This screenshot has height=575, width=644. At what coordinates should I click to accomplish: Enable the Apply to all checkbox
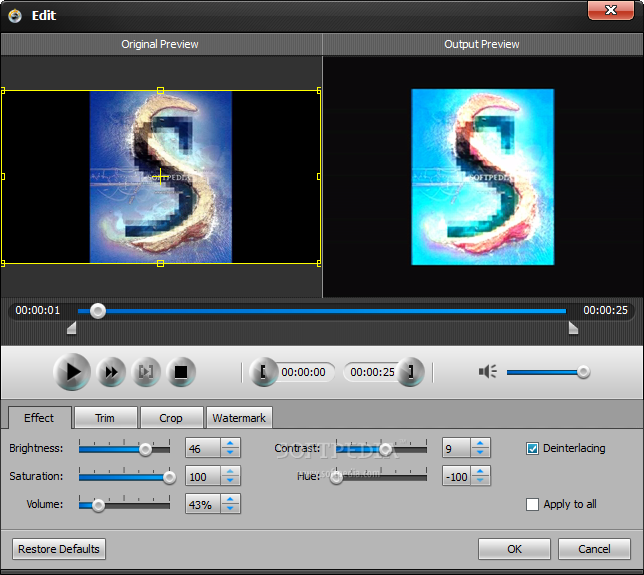click(532, 504)
